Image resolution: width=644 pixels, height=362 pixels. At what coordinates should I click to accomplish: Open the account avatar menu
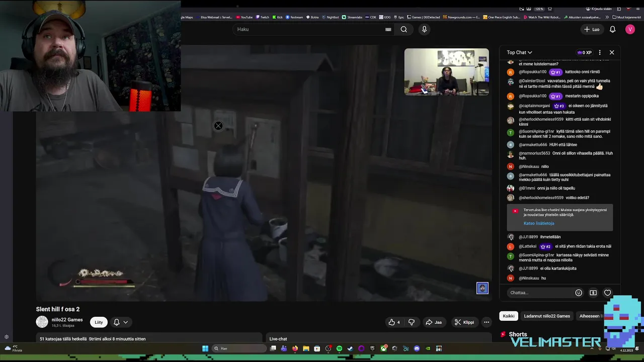(x=630, y=29)
